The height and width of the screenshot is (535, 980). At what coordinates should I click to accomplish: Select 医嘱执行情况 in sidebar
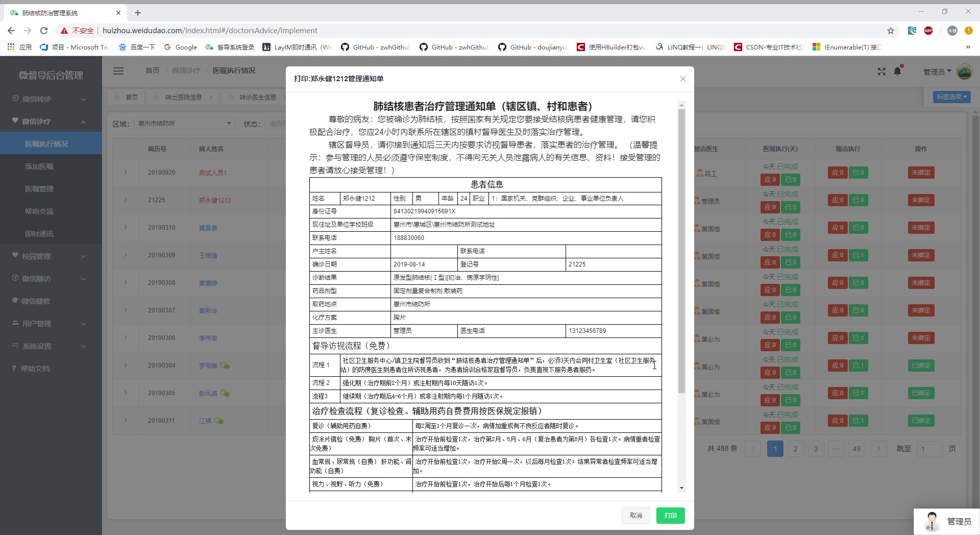(x=51, y=144)
